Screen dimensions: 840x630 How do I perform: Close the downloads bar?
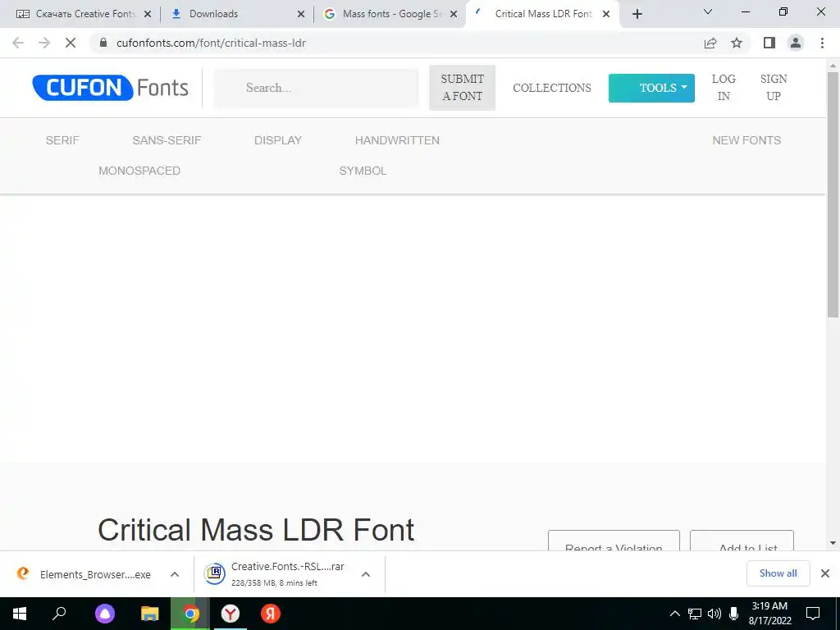tap(825, 573)
